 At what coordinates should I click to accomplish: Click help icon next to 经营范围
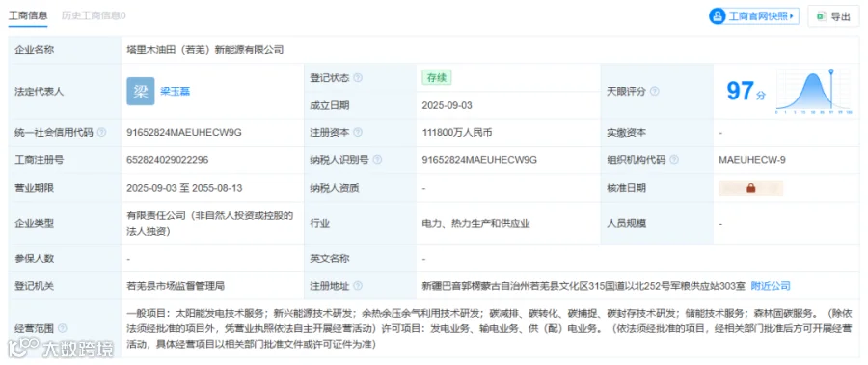pos(62,329)
